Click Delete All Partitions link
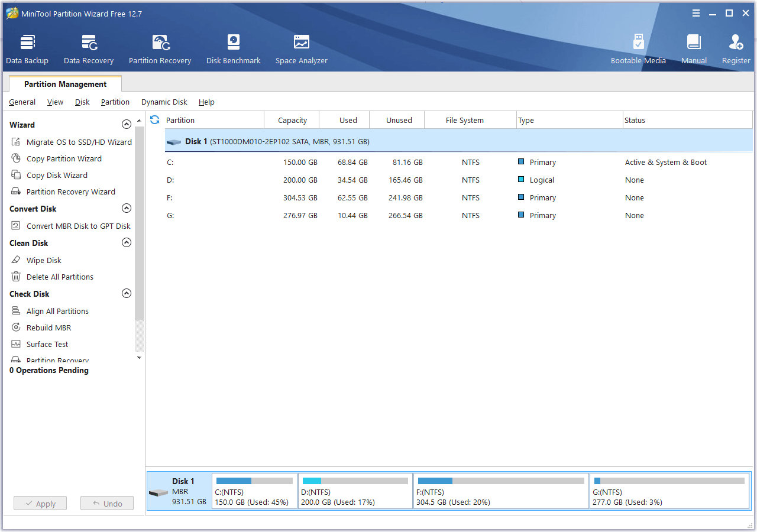 tap(60, 277)
